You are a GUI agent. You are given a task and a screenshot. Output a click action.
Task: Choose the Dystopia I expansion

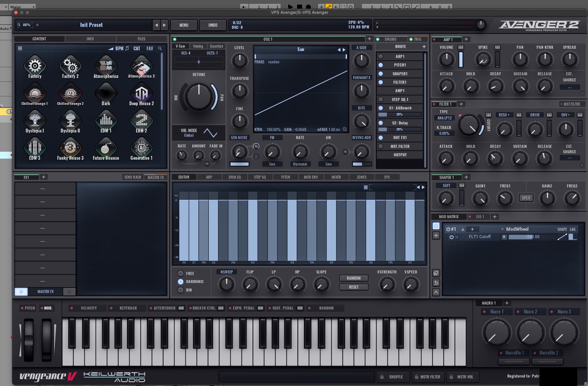(35, 121)
